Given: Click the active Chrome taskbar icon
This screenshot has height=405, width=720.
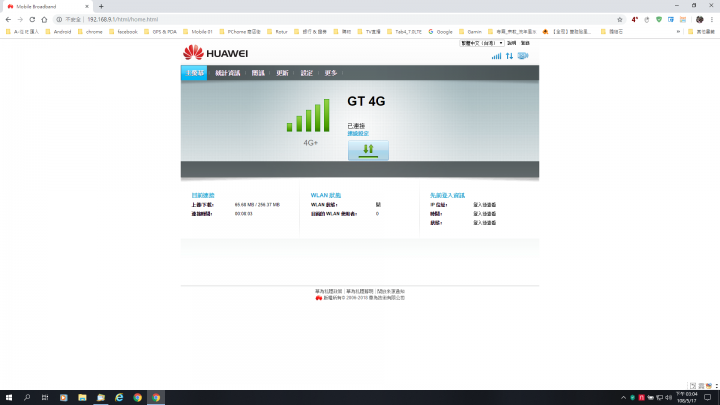Looking at the screenshot, I should pos(156,397).
